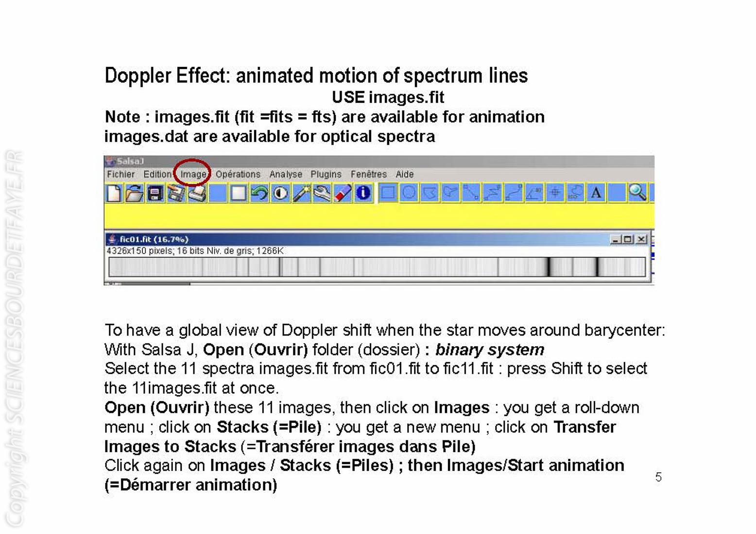The height and width of the screenshot is (534, 756).
Task: Minimize the fic01.fit window
Action: point(616,239)
